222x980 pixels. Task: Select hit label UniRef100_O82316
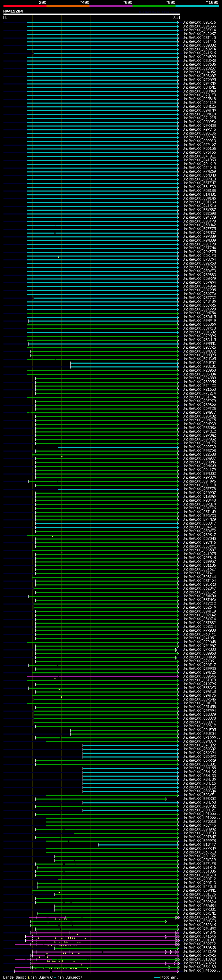pos(199,925)
